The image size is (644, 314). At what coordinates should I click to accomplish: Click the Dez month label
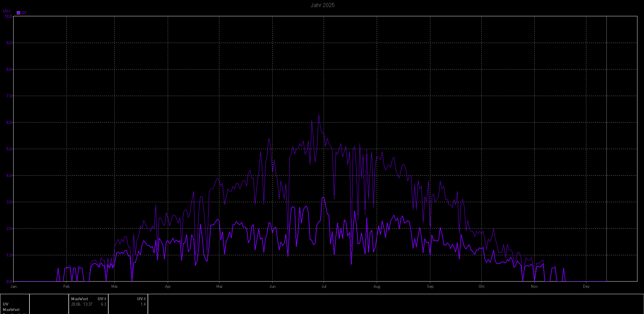(586, 286)
